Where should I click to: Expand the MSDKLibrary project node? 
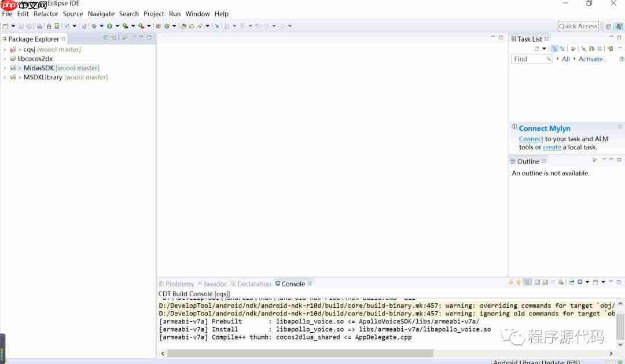[5, 78]
